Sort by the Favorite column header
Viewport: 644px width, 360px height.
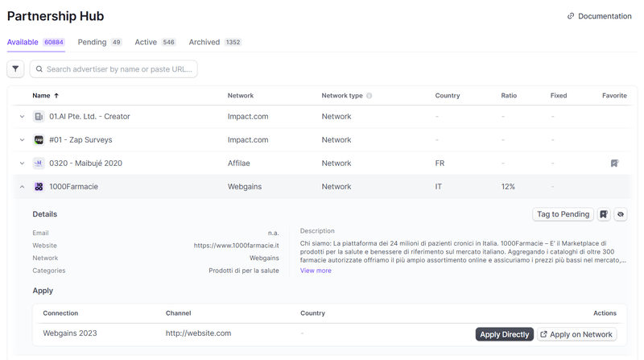pos(614,96)
